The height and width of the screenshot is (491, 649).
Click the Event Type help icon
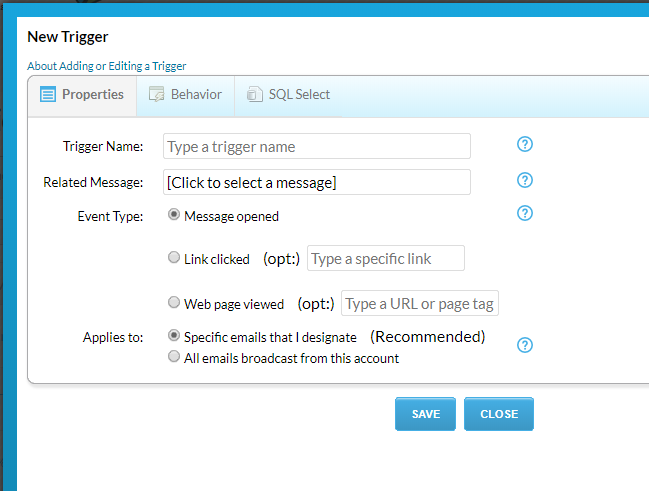pyautogui.click(x=525, y=213)
